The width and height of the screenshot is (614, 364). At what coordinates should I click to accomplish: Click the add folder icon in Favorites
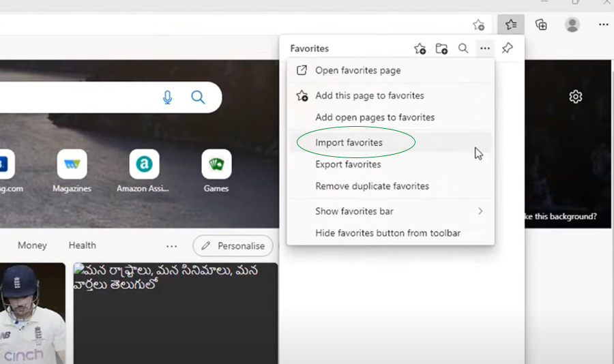[441, 48]
